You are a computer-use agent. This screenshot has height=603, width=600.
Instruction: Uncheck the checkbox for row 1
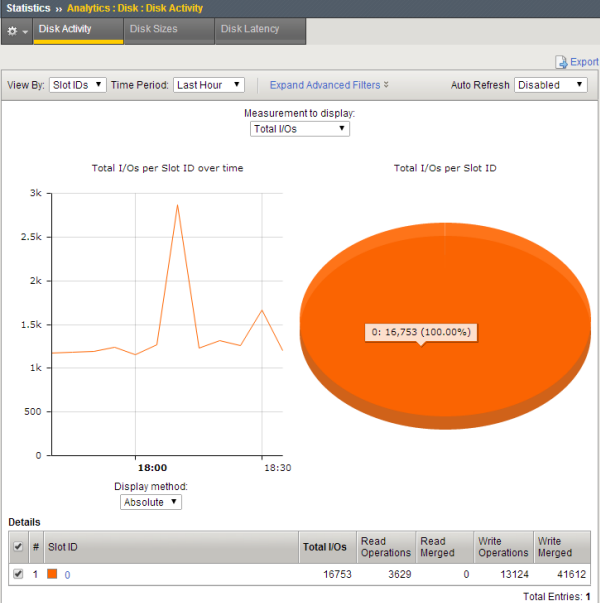17,574
